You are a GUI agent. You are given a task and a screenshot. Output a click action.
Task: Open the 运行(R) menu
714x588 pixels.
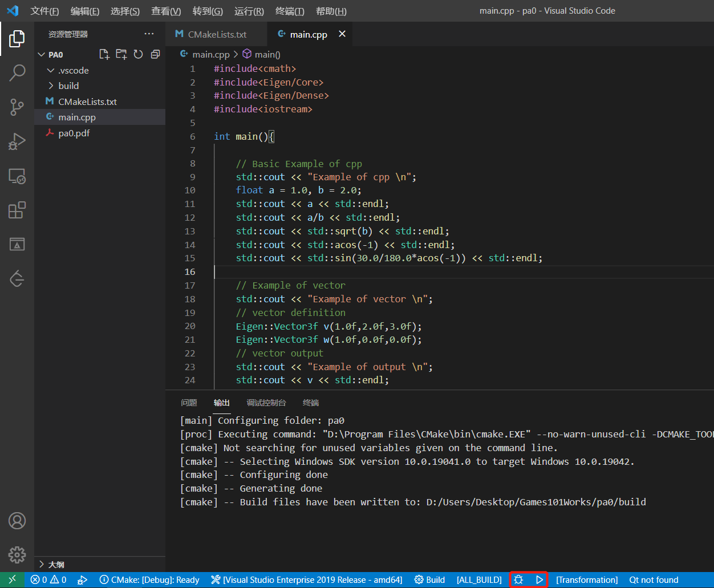(249, 11)
